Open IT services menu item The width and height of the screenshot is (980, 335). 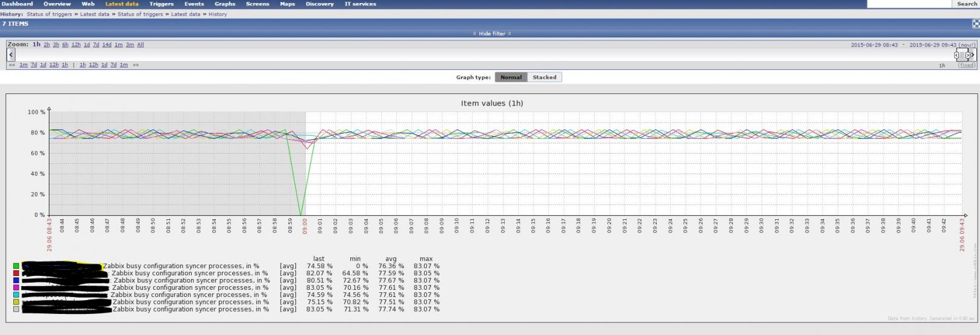tap(360, 4)
